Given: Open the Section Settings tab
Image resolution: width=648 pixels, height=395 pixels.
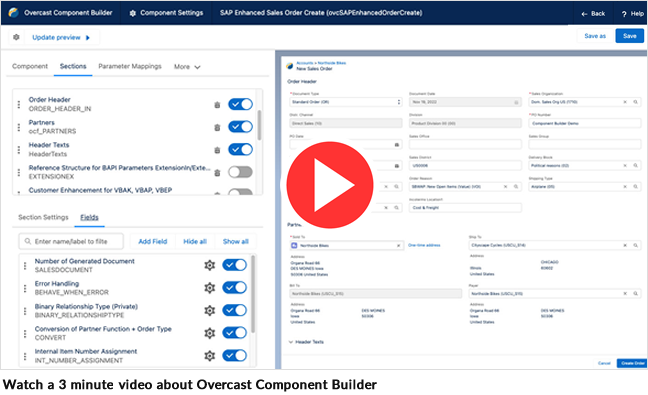Looking at the screenshot, I should coord(43,217).
